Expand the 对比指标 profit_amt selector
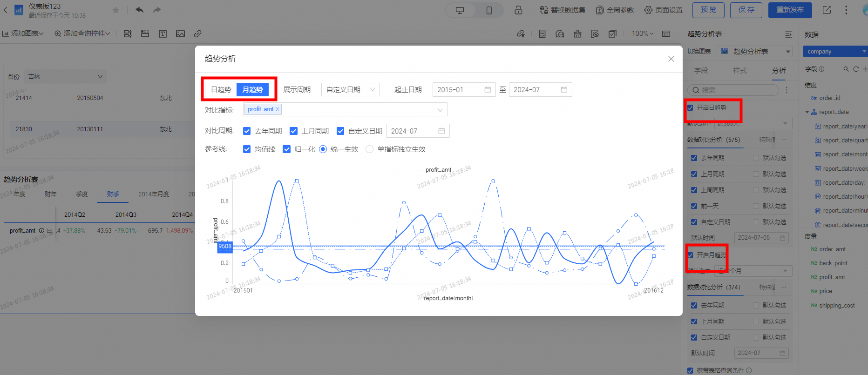 (440, 110)
